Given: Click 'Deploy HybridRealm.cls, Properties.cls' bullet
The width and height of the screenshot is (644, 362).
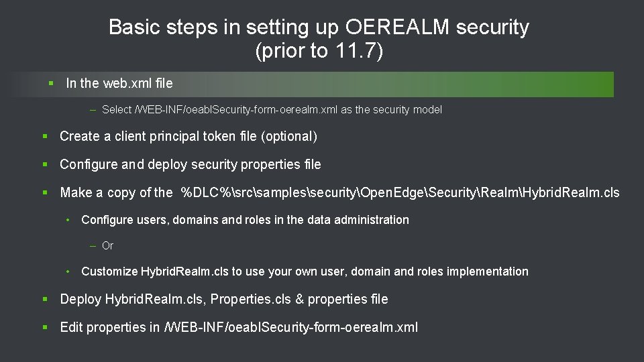Looking at the screenshot, I should point(223,300).
